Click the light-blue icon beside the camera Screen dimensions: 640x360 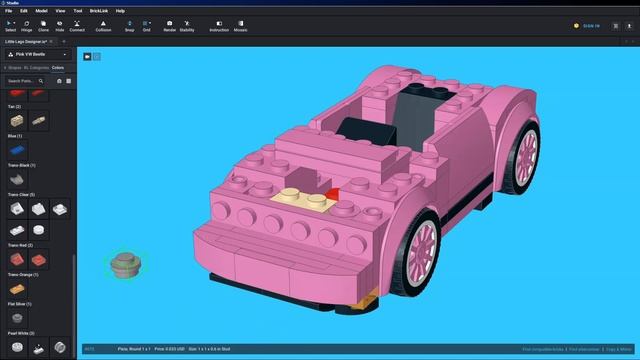[x=97, y=57]
